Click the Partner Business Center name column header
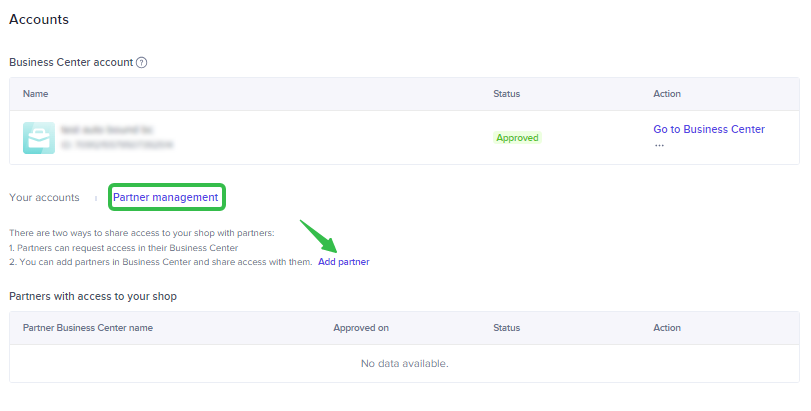Screen dimensions: 811x411 pyautogui.click(x=88, y=328)
